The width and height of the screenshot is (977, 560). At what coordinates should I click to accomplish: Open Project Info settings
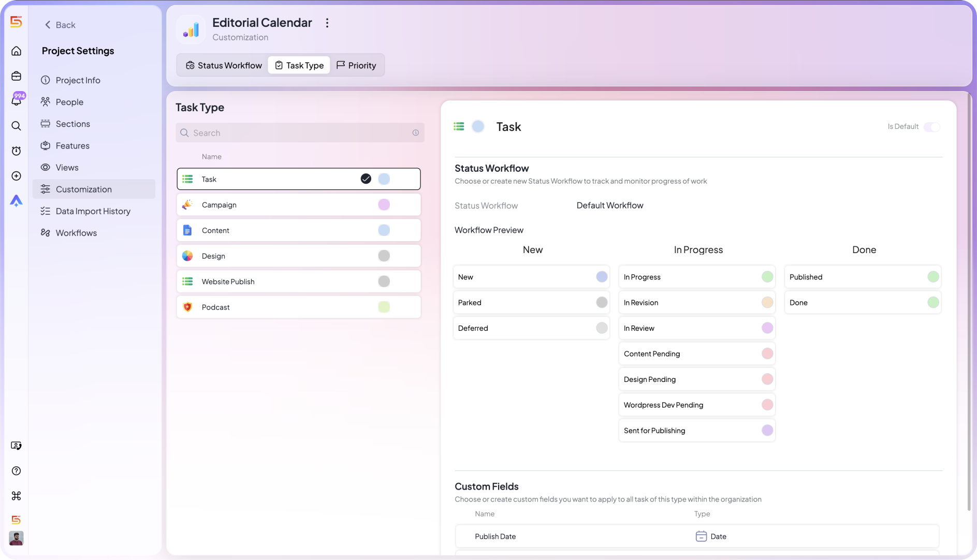[x=94, y=80]
